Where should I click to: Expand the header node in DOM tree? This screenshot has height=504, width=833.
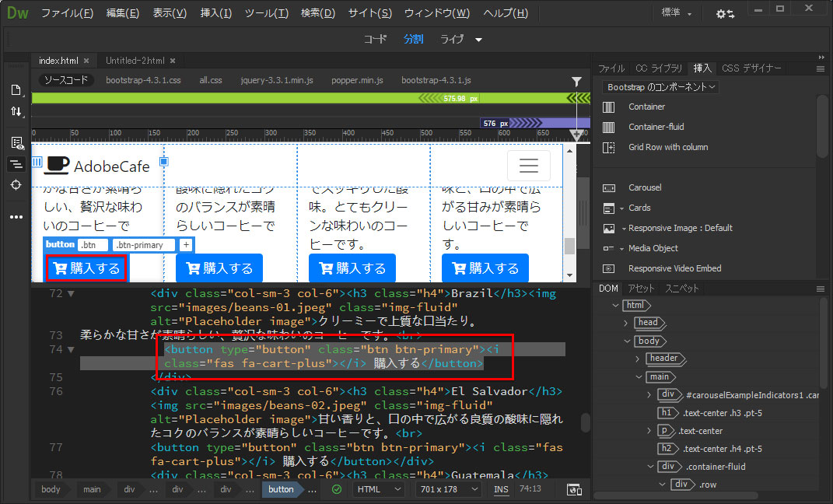[x=638, y=359]
